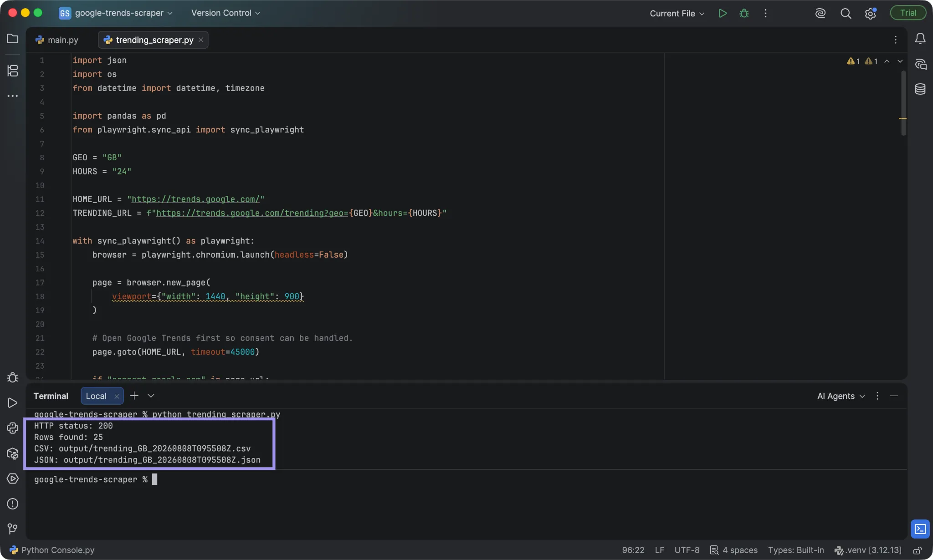The height and width of the screenshot is (560, 933).
Task: Open IDE settings gear
Action: [x=870, y=13]
